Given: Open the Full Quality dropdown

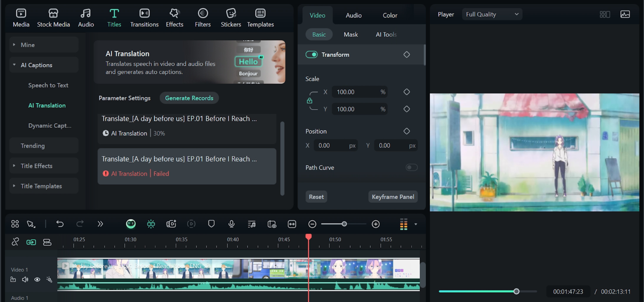Looking at the screenshot, I should (492, 14).
